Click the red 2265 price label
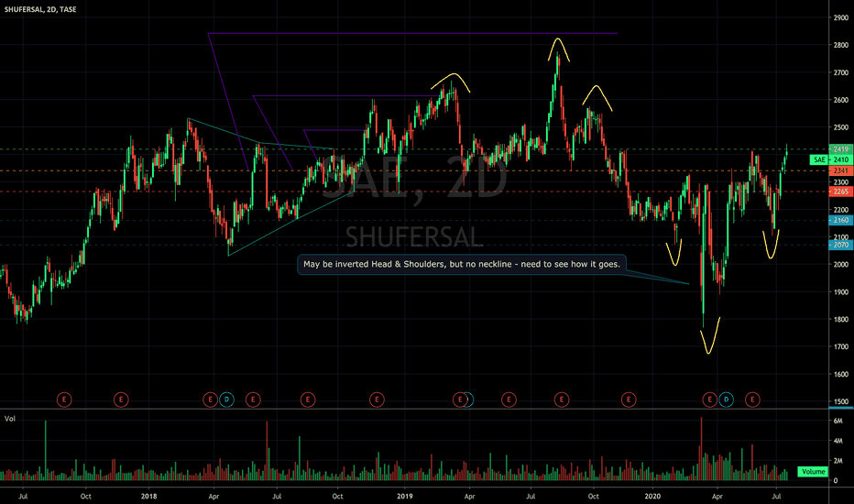Image resolution: width=854 pixels, height=504 pixels. pyautogui.click(x=841, y=192)
